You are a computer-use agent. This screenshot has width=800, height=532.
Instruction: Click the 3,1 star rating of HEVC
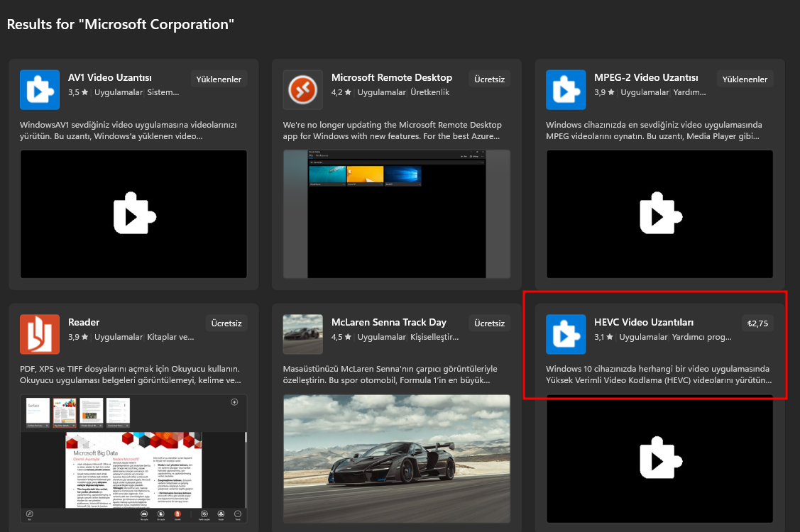(603, 337)
